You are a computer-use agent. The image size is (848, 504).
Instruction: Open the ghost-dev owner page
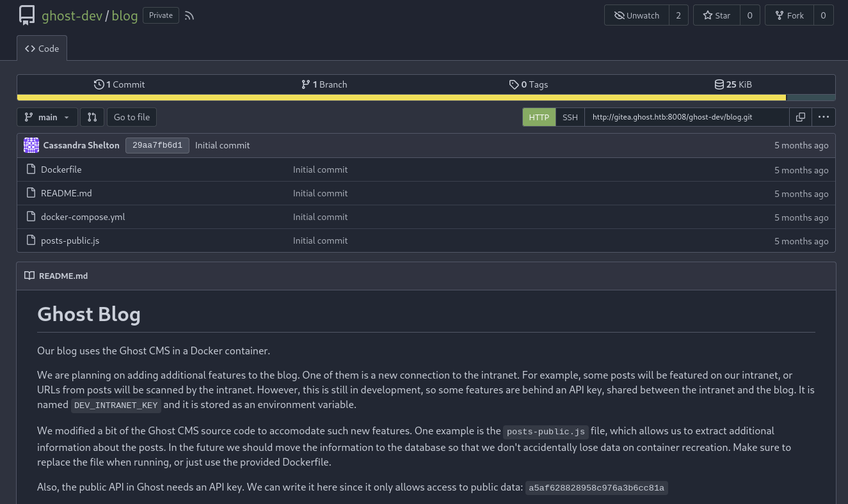(x=72, y=15)
